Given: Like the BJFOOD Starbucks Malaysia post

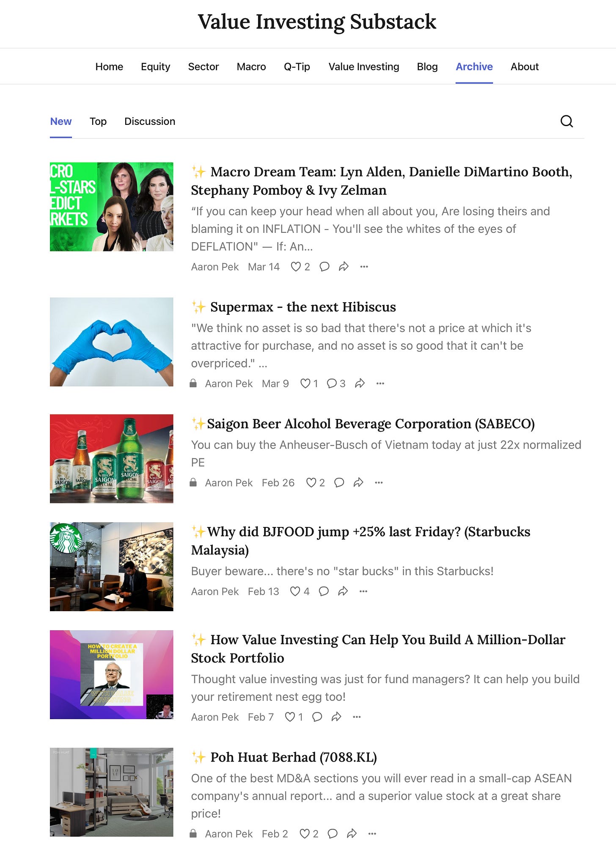Looking at the screenshot, I should coord(300,591).
